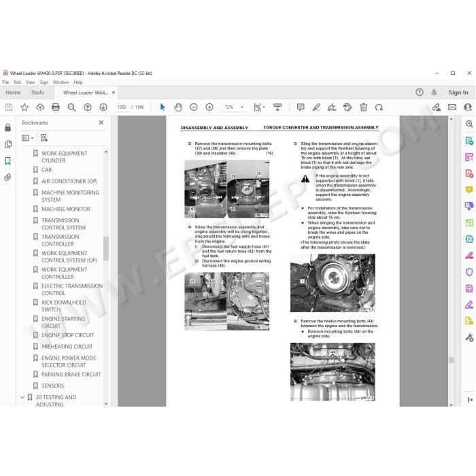476x476 pixels.
Task: Close the Wheel Loader WA4... document tab
Action: [x=114, y=92]
